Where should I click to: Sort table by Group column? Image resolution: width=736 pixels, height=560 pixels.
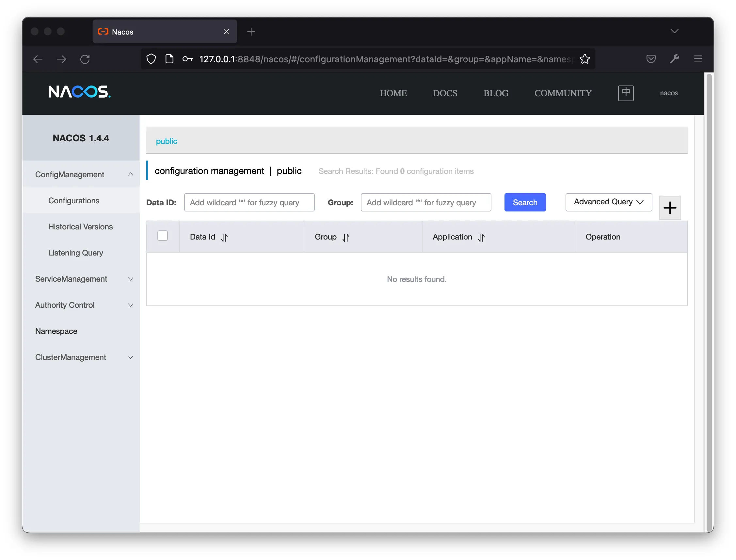(x=346, y=237)
